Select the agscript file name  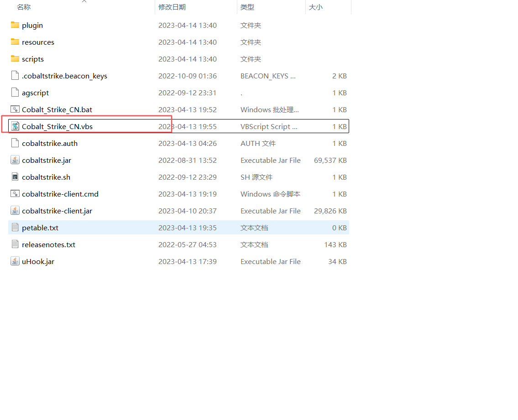pos(35,93)
